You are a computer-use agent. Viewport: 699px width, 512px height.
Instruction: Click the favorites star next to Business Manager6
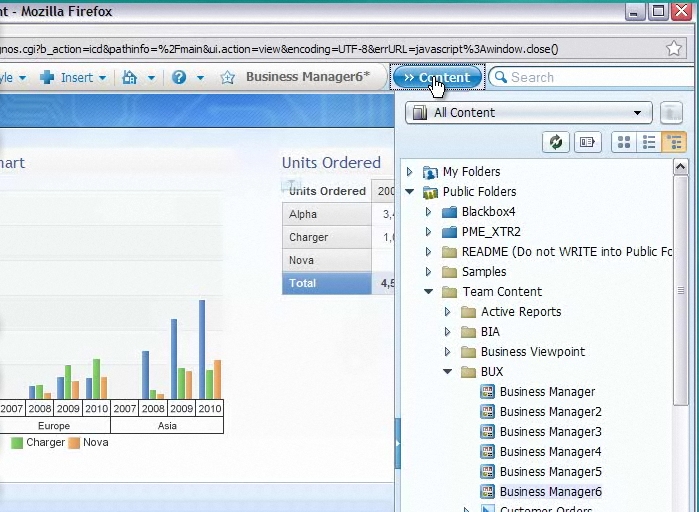click(x=227, y=78)
